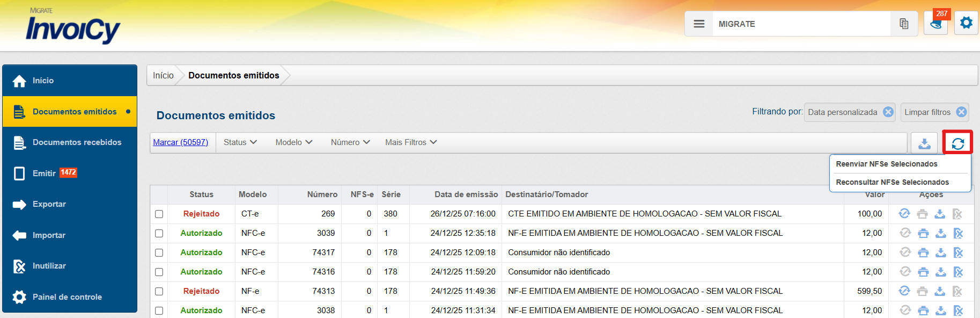The image size is (980, 318).
Task: Download document number 74317
Action: (x=940, y=252)
